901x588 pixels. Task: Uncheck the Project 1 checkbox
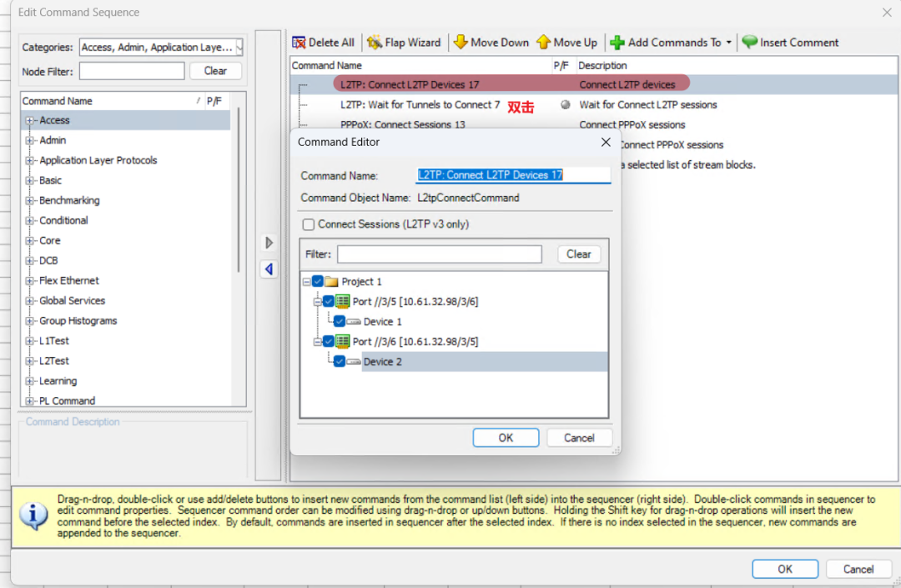(317, 282)
